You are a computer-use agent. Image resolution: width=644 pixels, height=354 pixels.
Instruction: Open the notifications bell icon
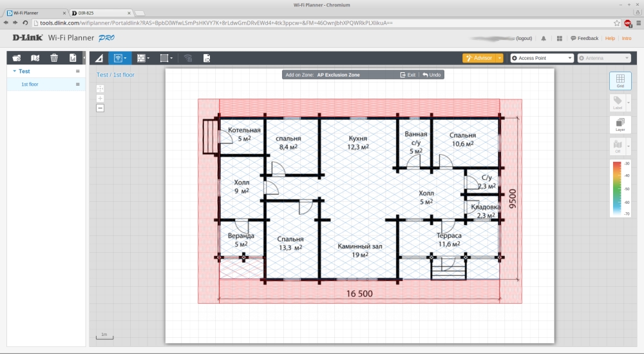[544, 39]
